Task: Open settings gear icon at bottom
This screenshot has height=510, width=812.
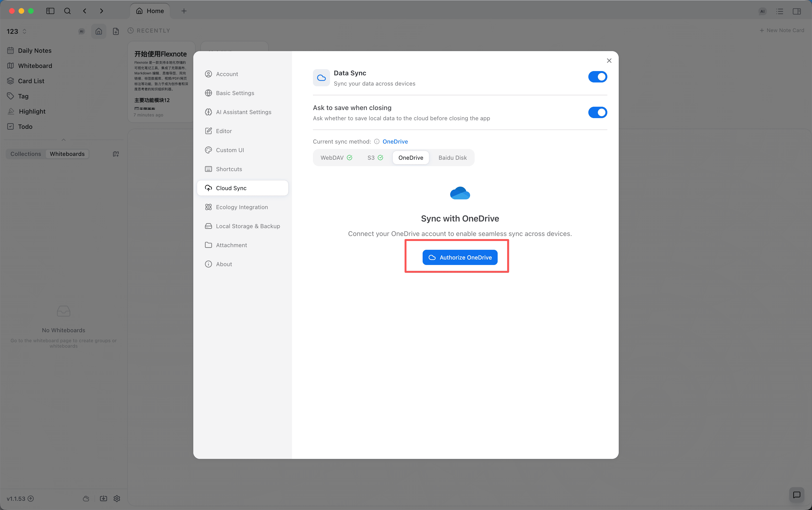Action: pos(117,499)
